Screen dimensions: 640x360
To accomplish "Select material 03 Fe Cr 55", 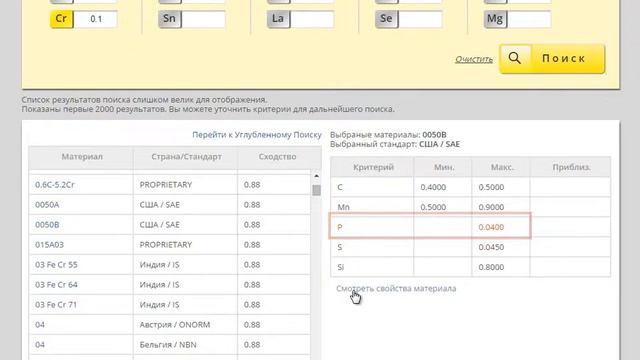I will [56, 265].
